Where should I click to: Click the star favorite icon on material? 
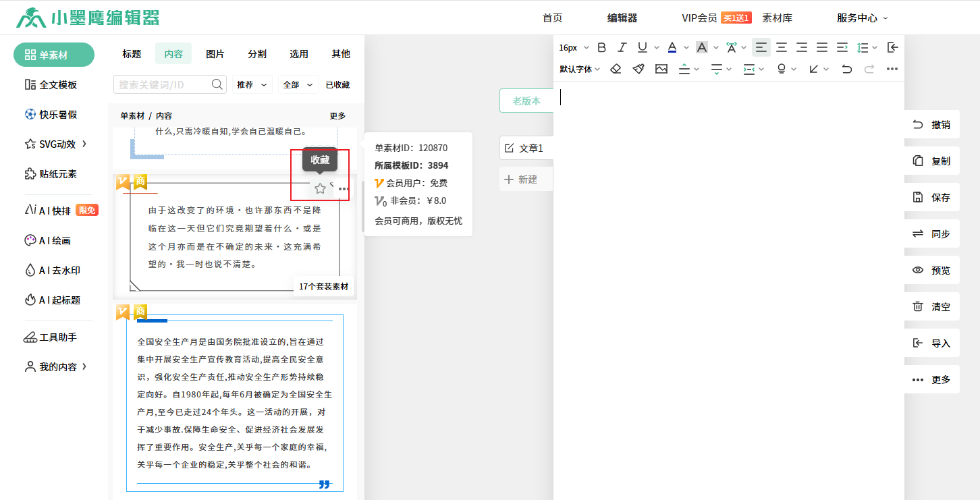click(321, 189)
